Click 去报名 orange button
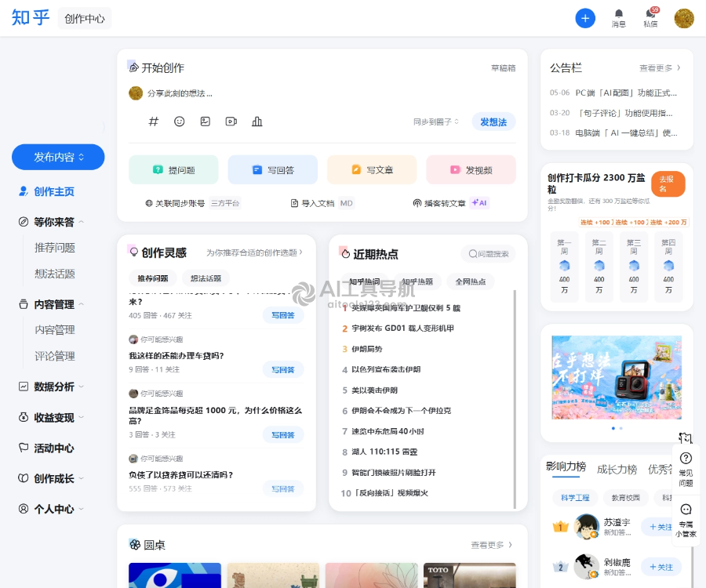The height and width of the screenshot is (588, 706). [x=668, y=183]
